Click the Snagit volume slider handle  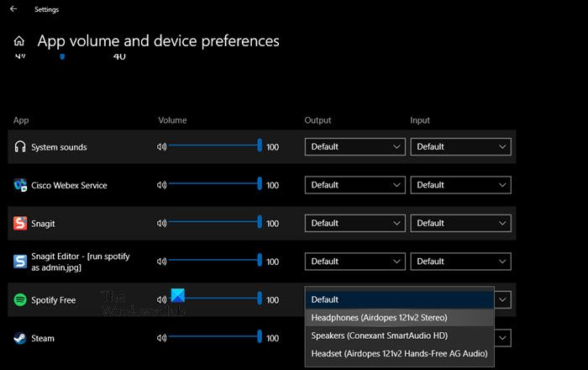coord(260,221)
